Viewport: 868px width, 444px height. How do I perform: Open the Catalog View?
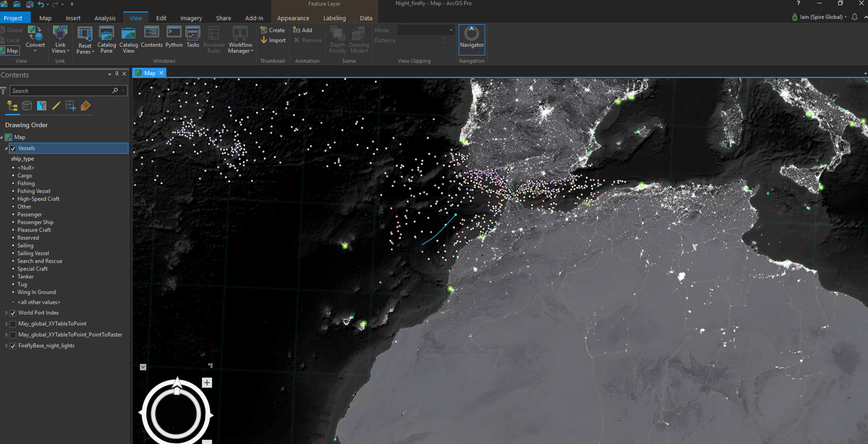[x=128, y=39]
